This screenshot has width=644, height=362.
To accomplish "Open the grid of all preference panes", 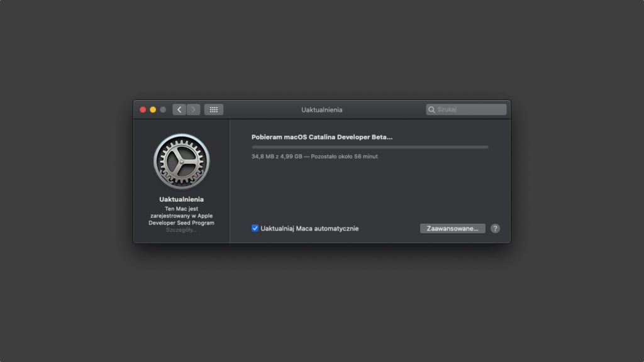I will 214,109.
